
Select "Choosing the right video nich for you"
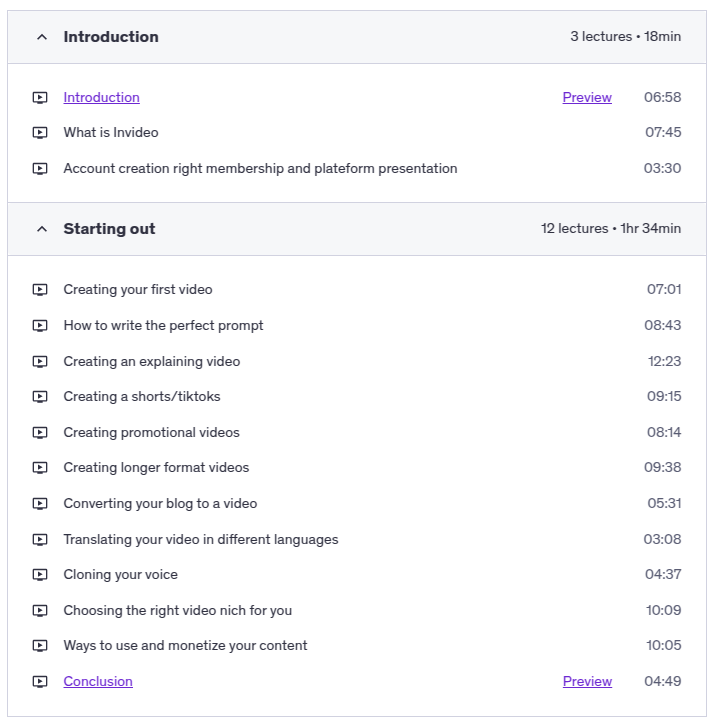(x=178, y=611)
